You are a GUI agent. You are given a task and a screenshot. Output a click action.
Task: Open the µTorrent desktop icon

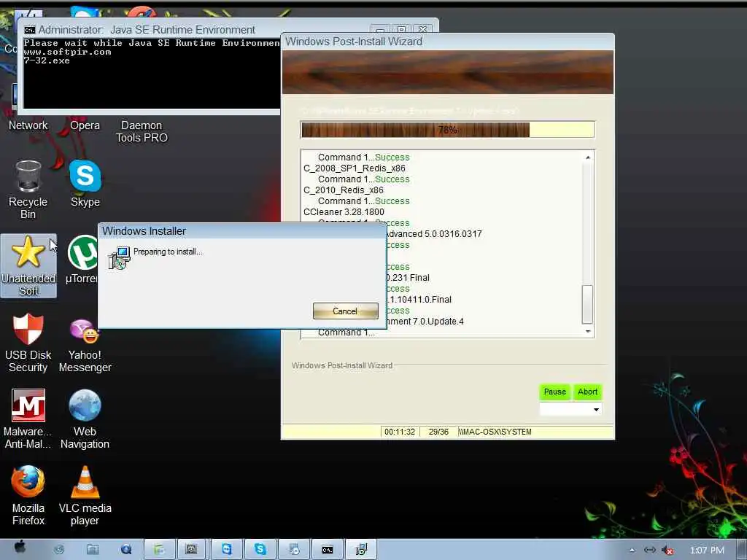point(82,260)
